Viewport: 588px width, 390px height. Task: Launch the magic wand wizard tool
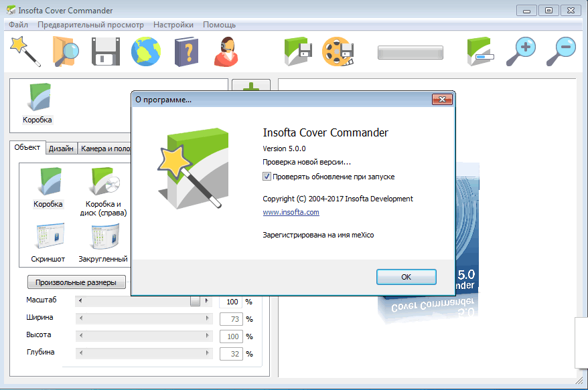point(25,52)
